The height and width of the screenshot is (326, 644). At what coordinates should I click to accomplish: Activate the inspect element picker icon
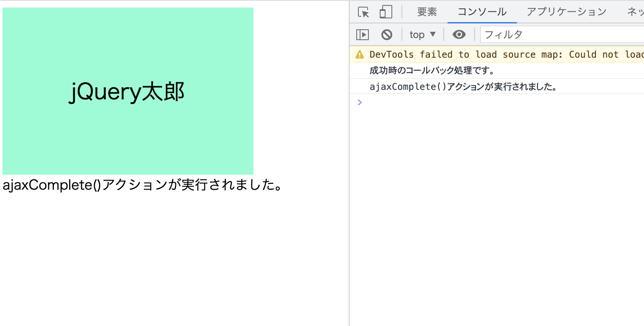point(364,12)
